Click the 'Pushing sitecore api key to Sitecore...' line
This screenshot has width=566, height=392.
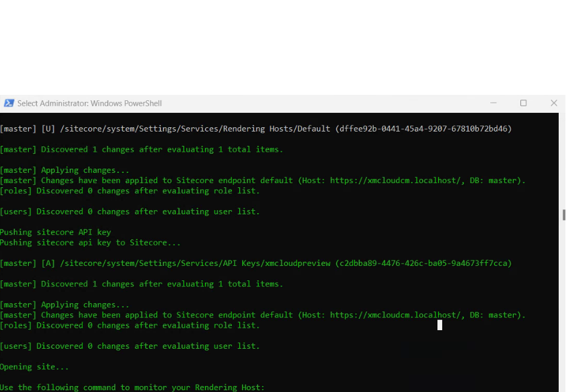click(x=90, y=243)
